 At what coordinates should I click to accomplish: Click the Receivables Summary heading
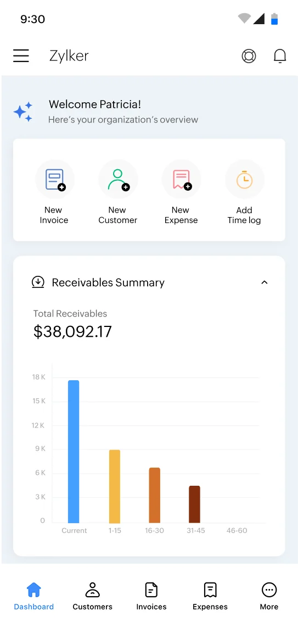click(x=108, y=282)
